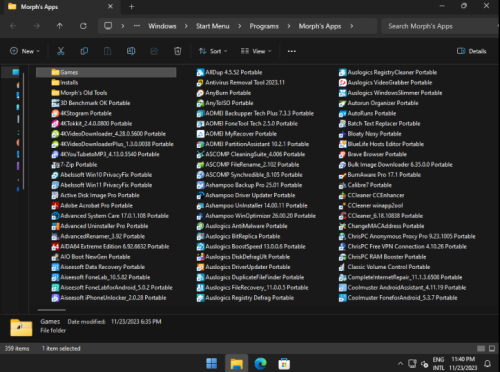
Task: Open Microsoft Edge from taskbar
Action: [x=260, y=363]
